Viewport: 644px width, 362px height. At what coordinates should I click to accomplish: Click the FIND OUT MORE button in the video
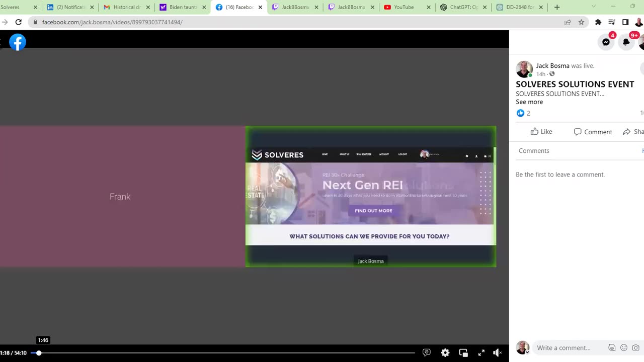tap(373, 211)
